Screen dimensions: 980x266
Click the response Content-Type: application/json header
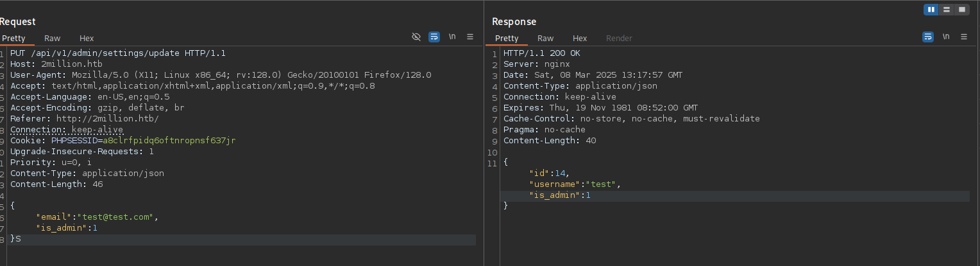(x=580, y=86)
